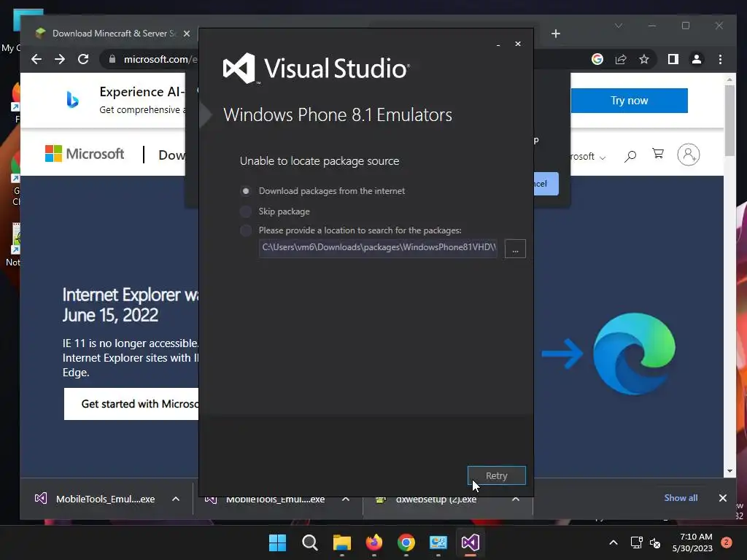Reload the Microsoft page in Chrome
Viewport: 747px width, 560px height.
(83, 59)
